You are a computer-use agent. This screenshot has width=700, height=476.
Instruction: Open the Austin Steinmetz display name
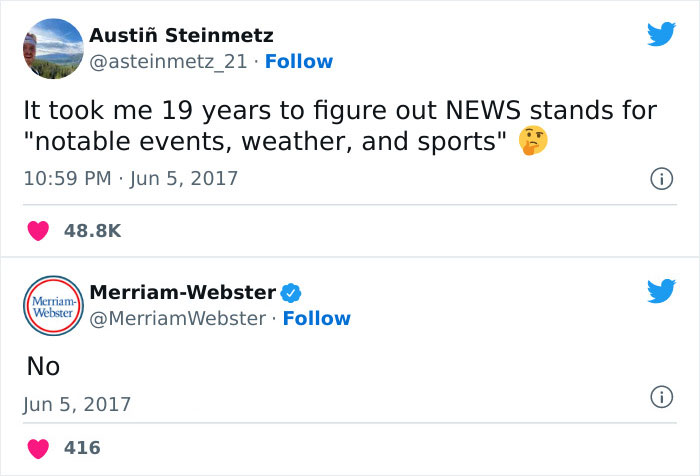coord(181,36)
